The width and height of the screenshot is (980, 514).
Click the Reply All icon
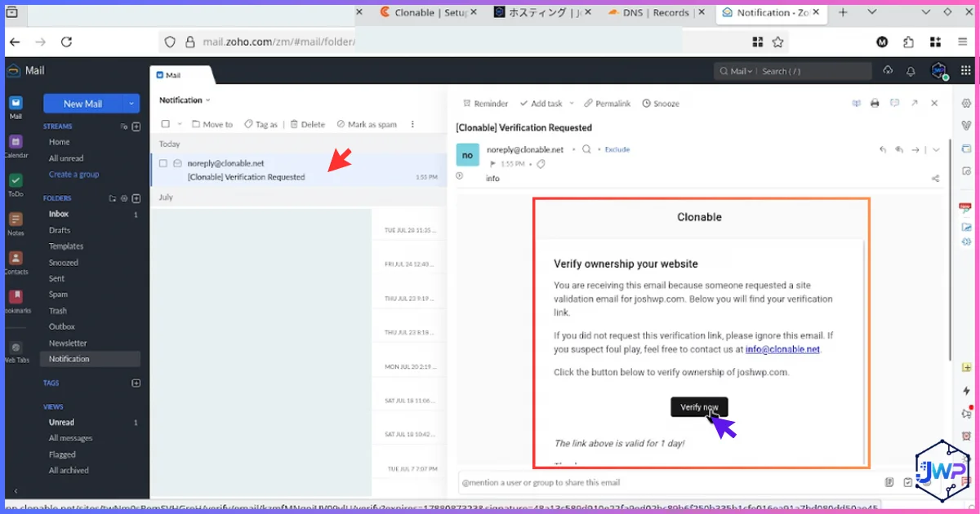(x=899, y=149)
